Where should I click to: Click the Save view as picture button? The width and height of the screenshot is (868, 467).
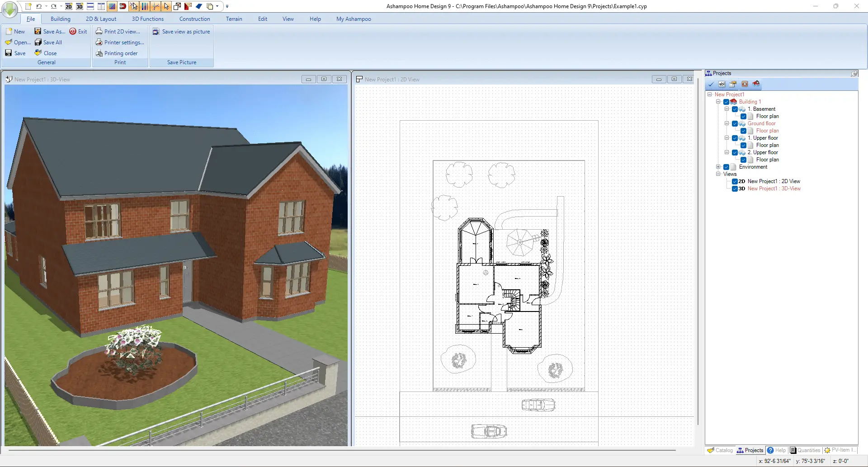pos(181,31)
